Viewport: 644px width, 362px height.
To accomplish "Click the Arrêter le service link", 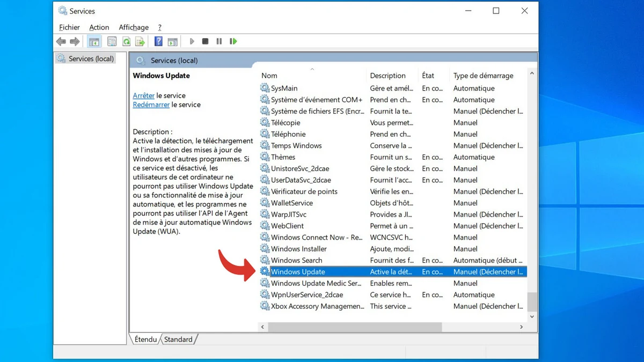I will tap(143, 95).
